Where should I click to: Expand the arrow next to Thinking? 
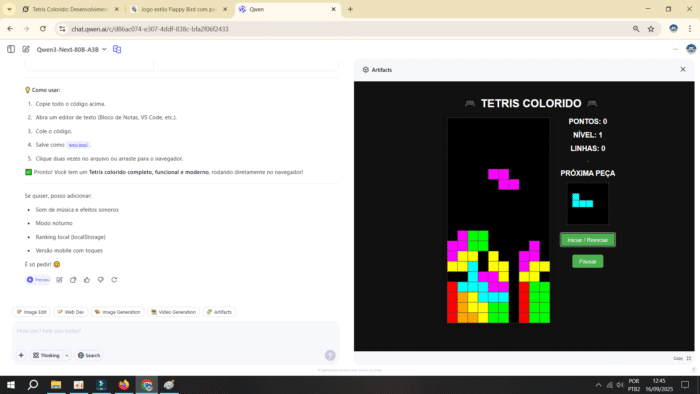pyautogui.click(x=67, y=355)
